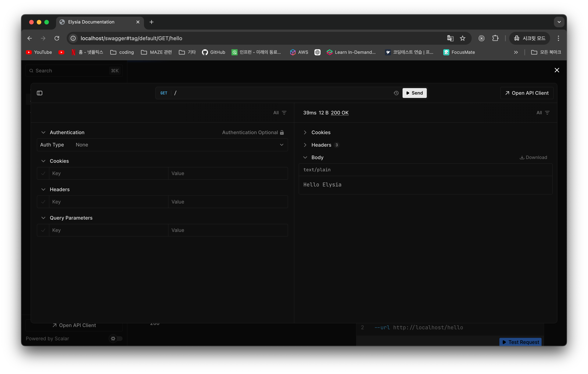Open the request history clock icon
This screenshot has height=374, width=588.
pyautogui.click(x=396, y=93)
